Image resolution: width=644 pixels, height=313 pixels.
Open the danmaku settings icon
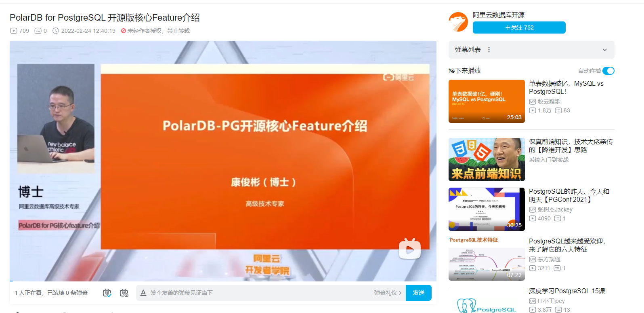[124, 293]
